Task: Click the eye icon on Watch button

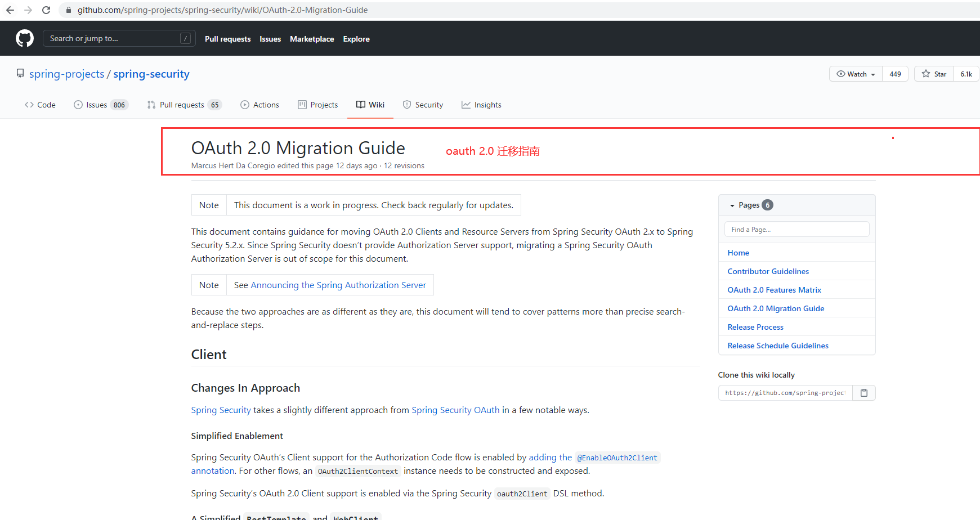Action: [x=841, y=74]
